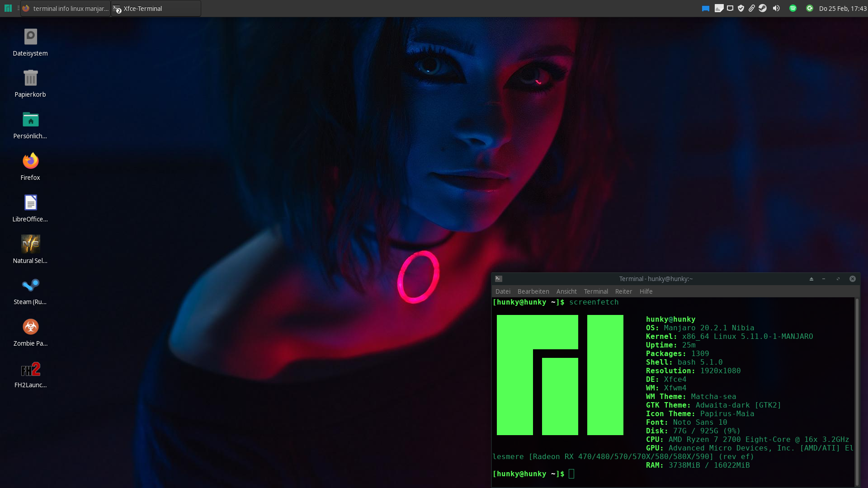The height and width of the screenshot is (488, 868).
Task: Switch to the Firefox taskbar window button
Action: (66, 9)
